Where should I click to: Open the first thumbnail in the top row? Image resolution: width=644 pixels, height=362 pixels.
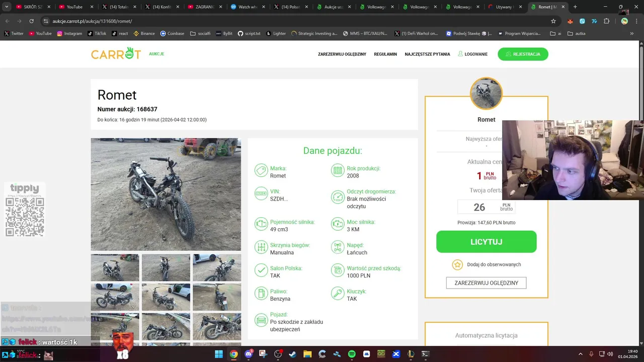coord(115,267)
